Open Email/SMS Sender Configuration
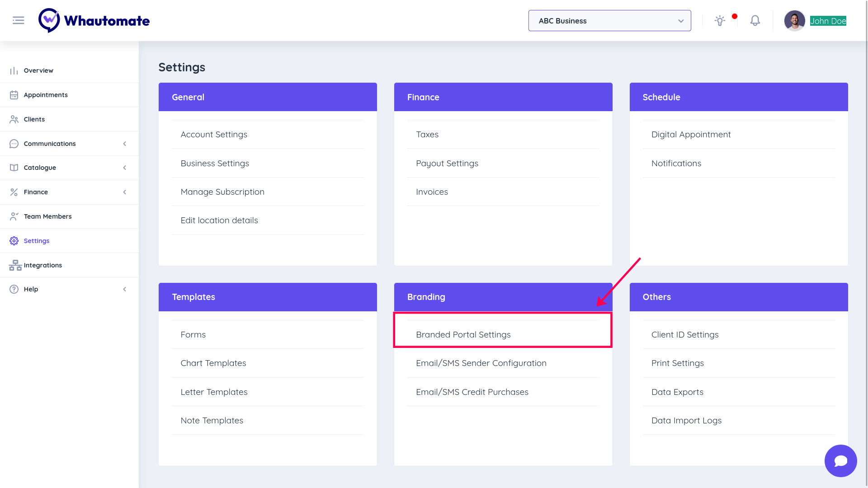 pyautogui.click(x=481, y=363)
